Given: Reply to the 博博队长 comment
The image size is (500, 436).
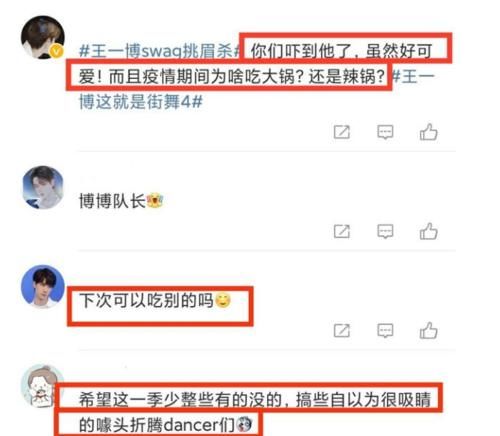Looking at the screenshot, I should pyautogui.click(x=385, y=231).
